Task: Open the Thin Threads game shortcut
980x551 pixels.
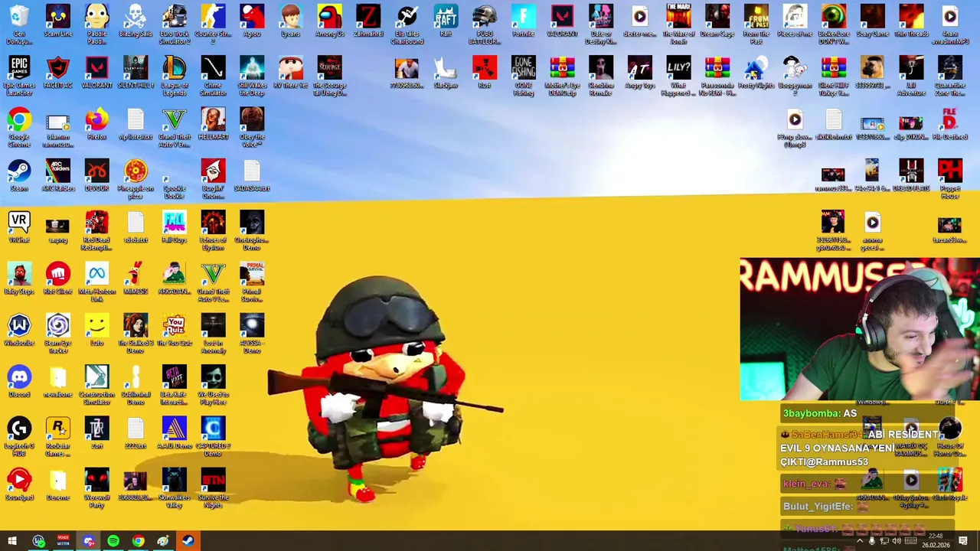Action: coord(911,21)
